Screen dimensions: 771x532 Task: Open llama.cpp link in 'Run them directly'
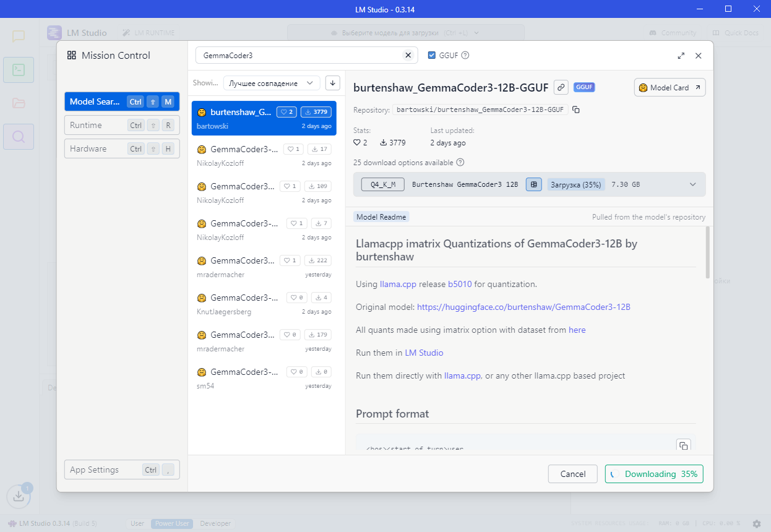462,375
